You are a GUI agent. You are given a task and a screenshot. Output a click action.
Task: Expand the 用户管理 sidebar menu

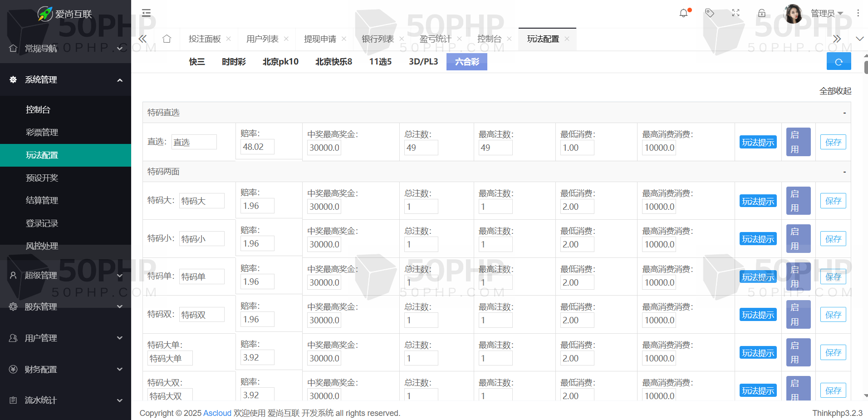tap(65, 338)
